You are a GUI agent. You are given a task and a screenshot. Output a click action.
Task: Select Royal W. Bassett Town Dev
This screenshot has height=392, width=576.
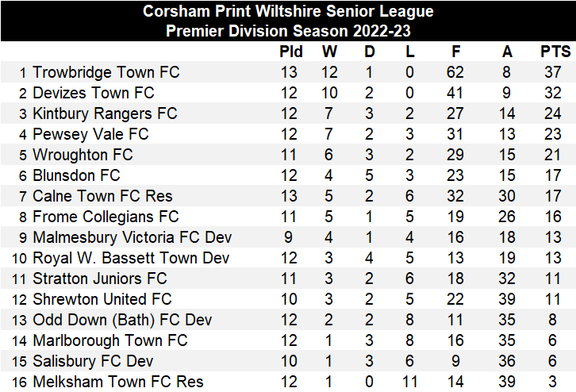[x=130, y=258]
